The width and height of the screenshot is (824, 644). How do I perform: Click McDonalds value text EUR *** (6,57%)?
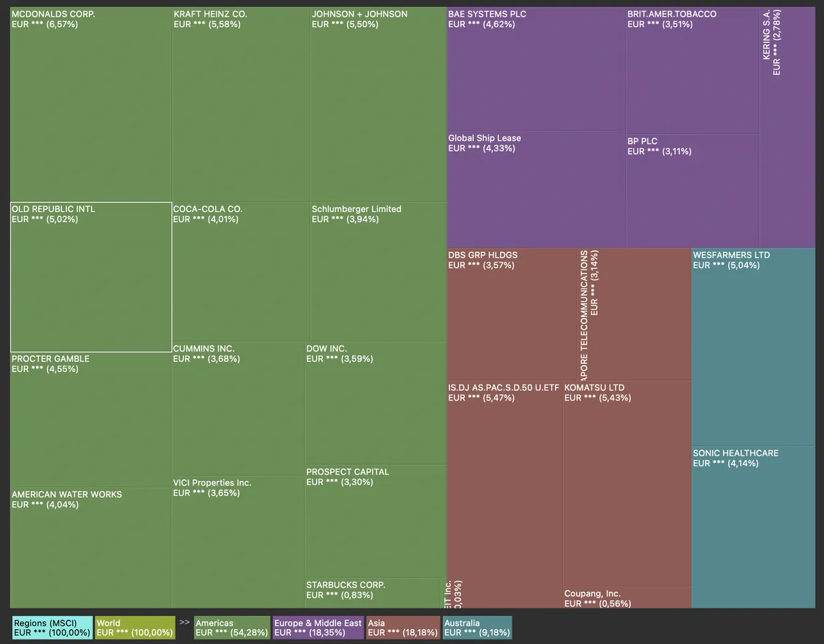pyautogui.click(x=44, y=24)
